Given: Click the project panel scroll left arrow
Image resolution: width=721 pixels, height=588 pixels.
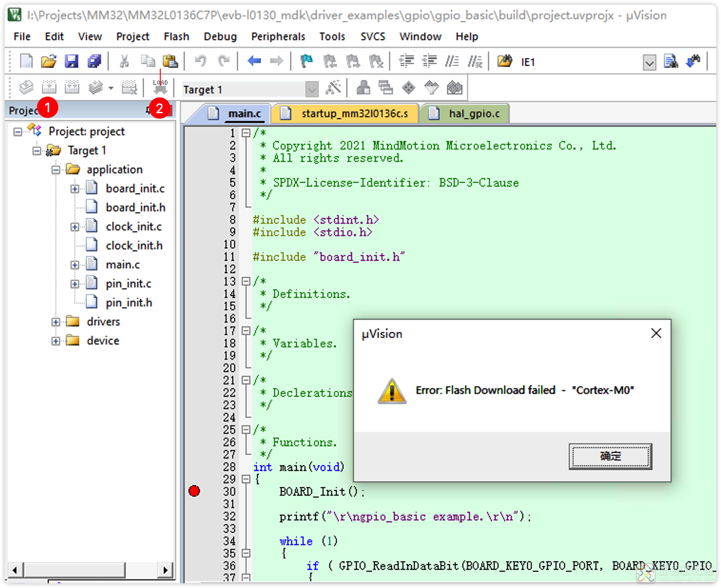Looking at the screenshot, I should pos(15,570).
